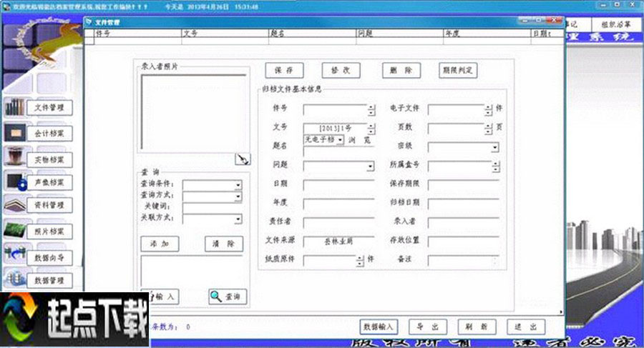This screenshot has width=644, height=348.
Task: Open 数据向导 module in sidebar
Action: tap(49, 258)
